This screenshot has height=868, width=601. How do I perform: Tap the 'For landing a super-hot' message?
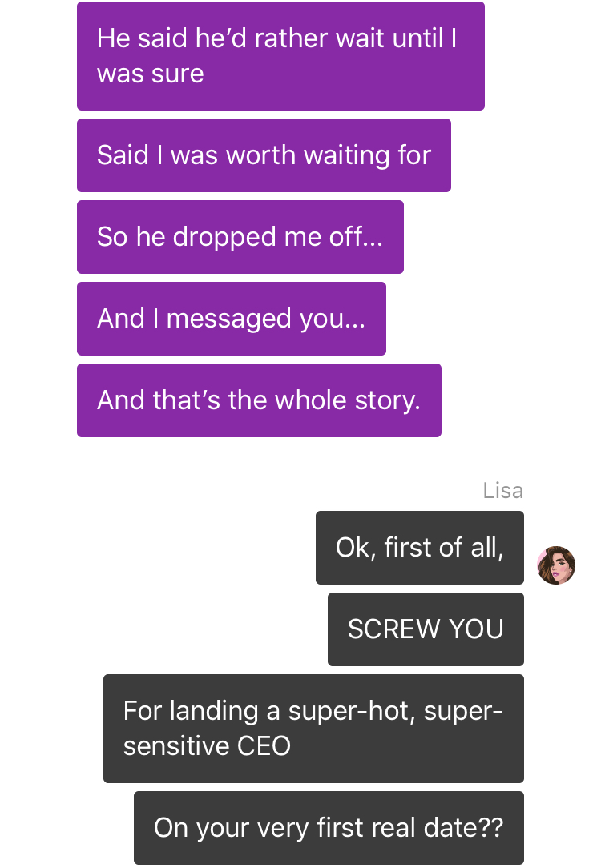[313, 729]
